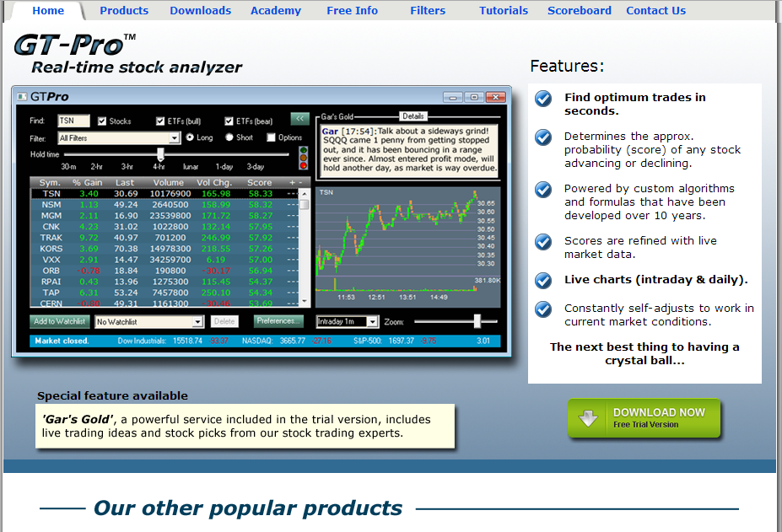Open the Intraday 1m interval dropdown

[x=372, y=321]
